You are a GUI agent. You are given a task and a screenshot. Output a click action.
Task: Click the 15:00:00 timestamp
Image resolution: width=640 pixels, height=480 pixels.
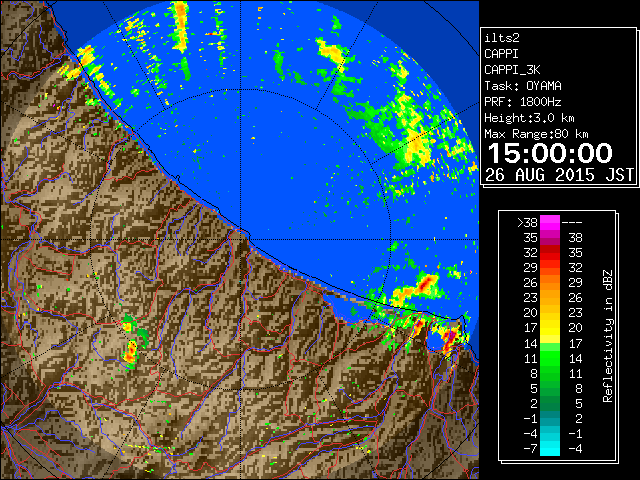[550, 153]
